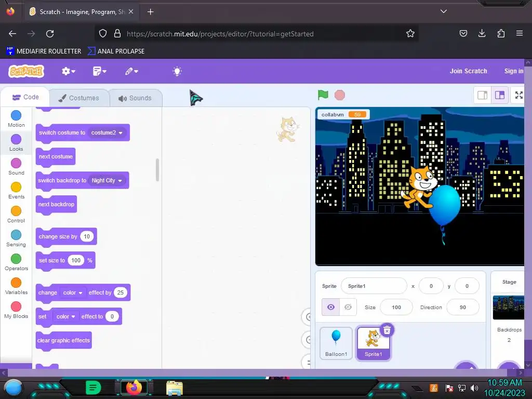Viewport: 532px width, 399px height.
Task: Click the clear graphic effects block
Action: (63, 341)
